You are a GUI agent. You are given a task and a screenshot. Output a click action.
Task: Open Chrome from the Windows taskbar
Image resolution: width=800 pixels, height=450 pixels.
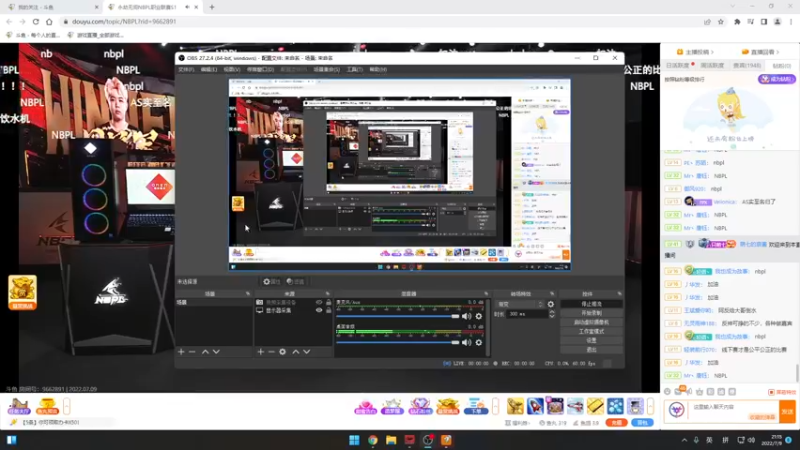pos(372,440)
